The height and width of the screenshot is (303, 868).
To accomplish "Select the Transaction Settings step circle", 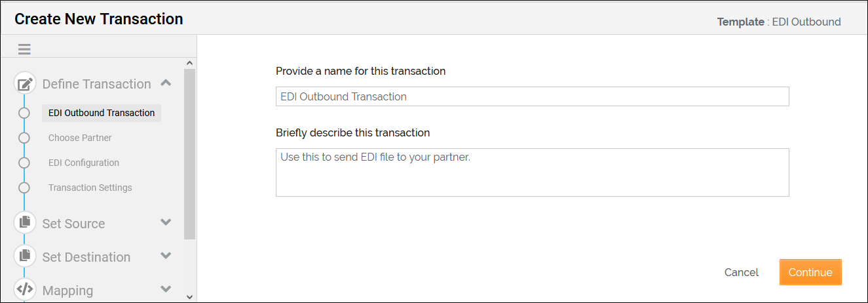I will click(x=24, y=188).
